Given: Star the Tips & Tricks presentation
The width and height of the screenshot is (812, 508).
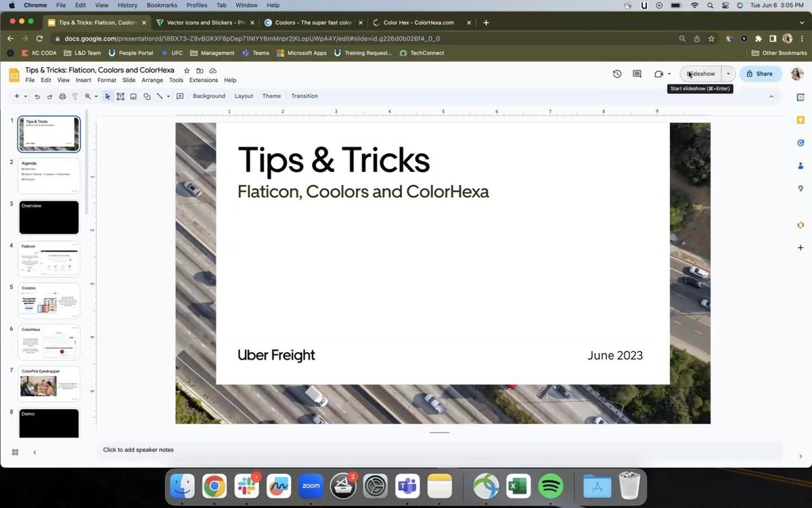Looking at the screenshot, I should [x=185, y=70].
